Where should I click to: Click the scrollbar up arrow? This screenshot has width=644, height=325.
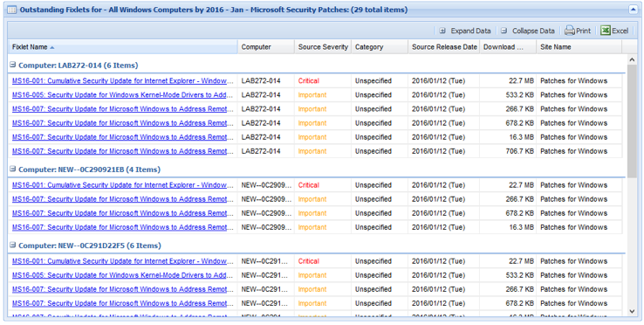632,60
